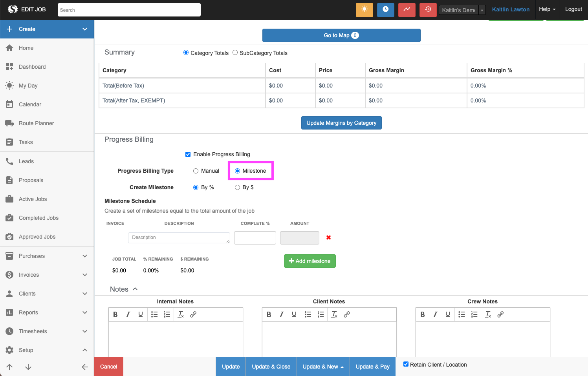Click the red history icon button

428,10
